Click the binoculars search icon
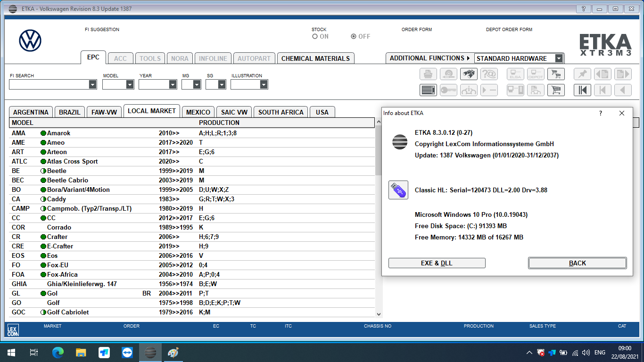The height and width of the screenshot is (362, 644). pos(469,74)
